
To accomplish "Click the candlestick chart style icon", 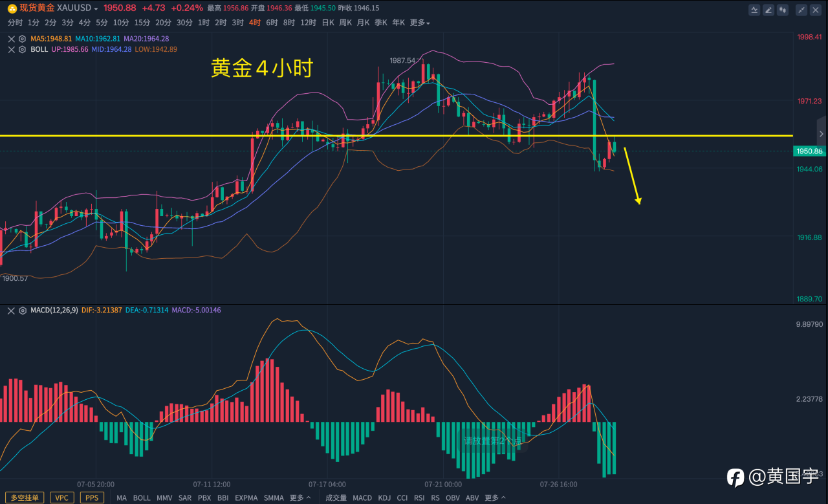I will [783, 10].
